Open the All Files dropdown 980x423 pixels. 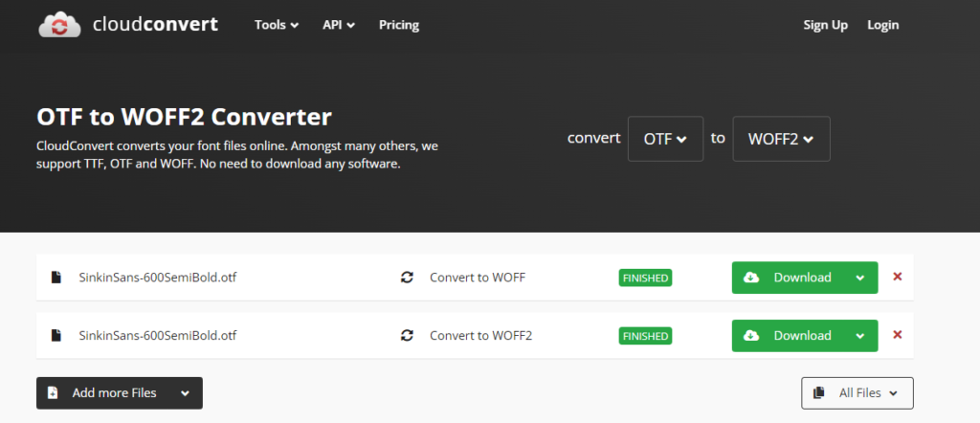pyautogui.click(x=857, y=393)
